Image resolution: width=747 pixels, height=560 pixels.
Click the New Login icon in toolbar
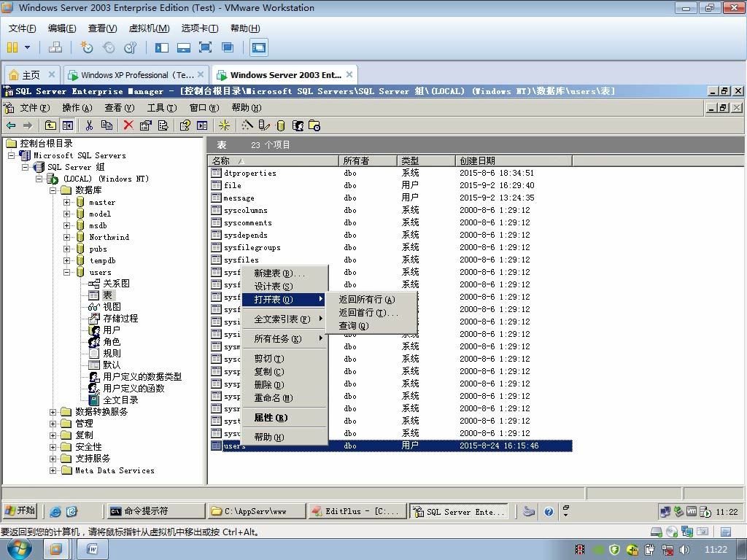[298, 125]
